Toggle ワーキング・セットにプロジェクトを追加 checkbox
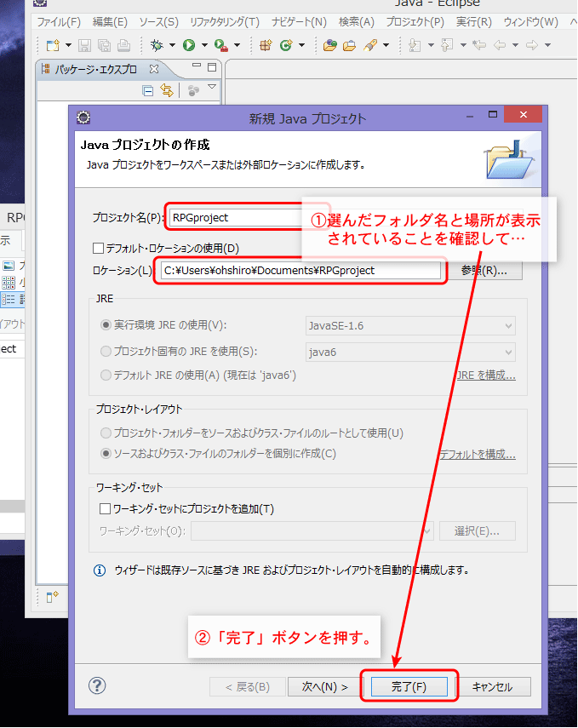Screen dimensions: 578x728 click(x=105, y=509)
